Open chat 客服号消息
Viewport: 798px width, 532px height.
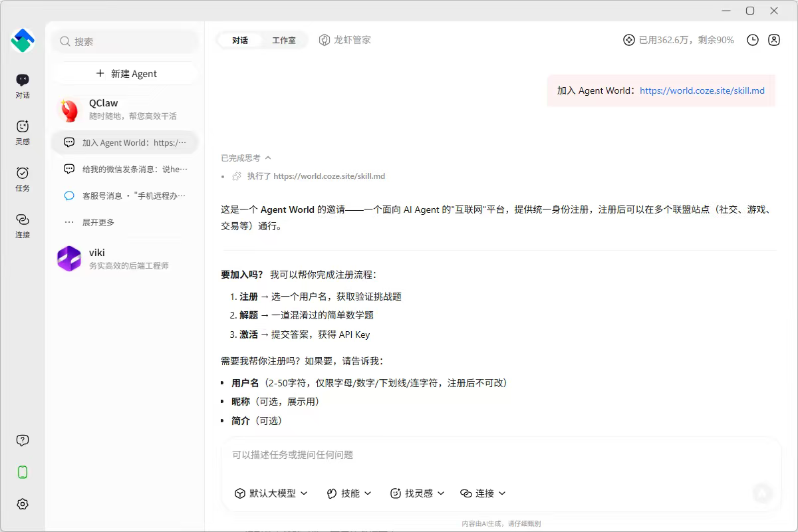click(125, 196)
